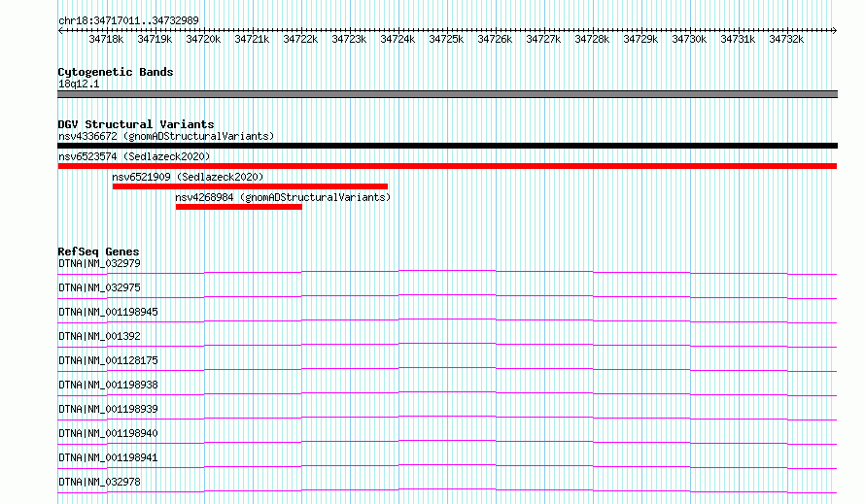
Task: Click the right arrow at ruler end
Action: point(835,30)
